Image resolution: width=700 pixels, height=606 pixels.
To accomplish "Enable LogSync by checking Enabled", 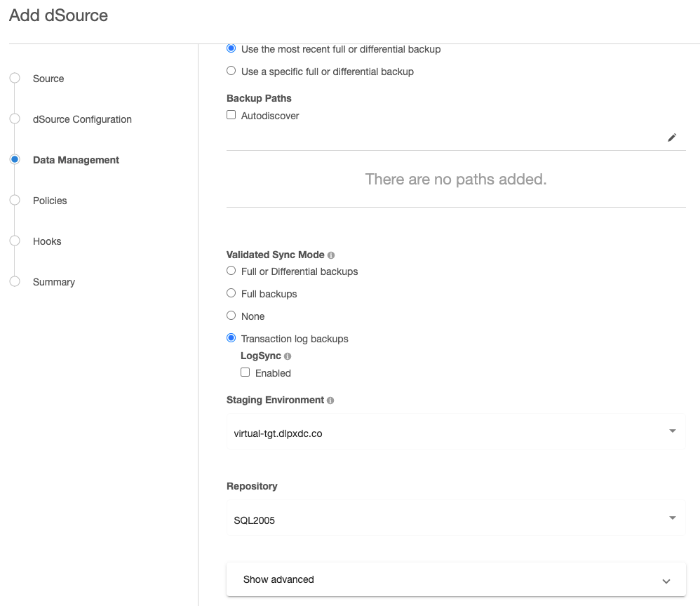I will pos(245,372).
